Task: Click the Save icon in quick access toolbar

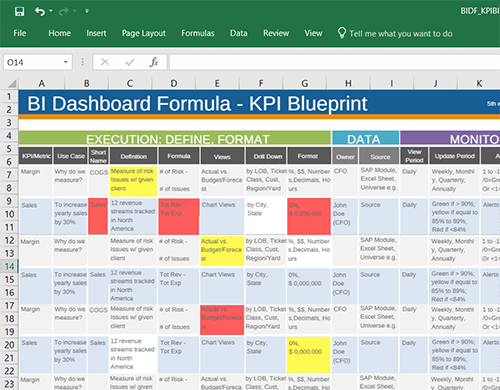Action: (x=19, y=11)
